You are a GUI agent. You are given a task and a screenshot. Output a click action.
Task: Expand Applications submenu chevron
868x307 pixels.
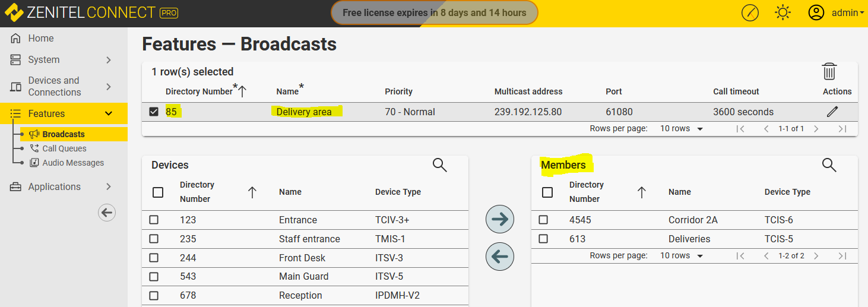click(109, 186)
